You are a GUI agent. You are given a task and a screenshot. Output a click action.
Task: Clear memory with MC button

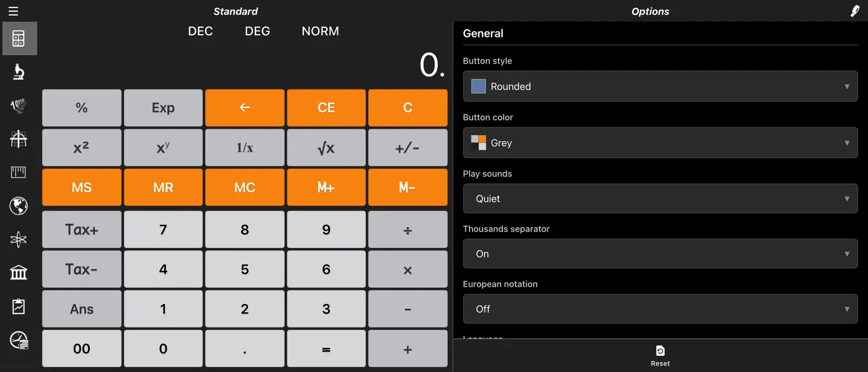(x=245, y=188)
